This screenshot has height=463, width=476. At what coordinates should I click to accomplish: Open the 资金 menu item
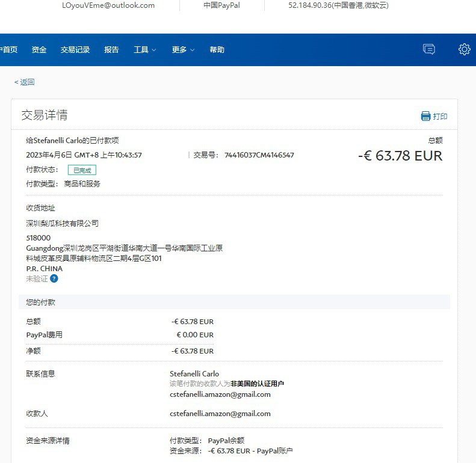(x=39, y=50)
